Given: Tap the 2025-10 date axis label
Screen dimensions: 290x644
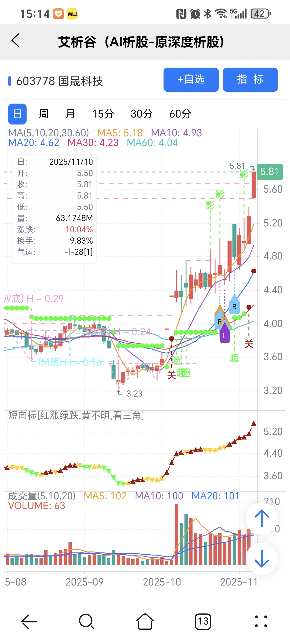Looking at the screenshot, I should tap(162, 582).
